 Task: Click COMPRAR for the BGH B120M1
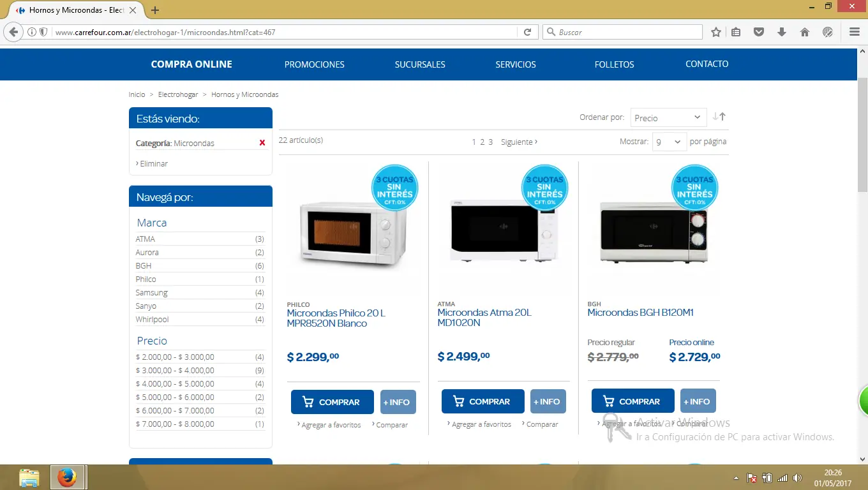click(x=633, y=401)
